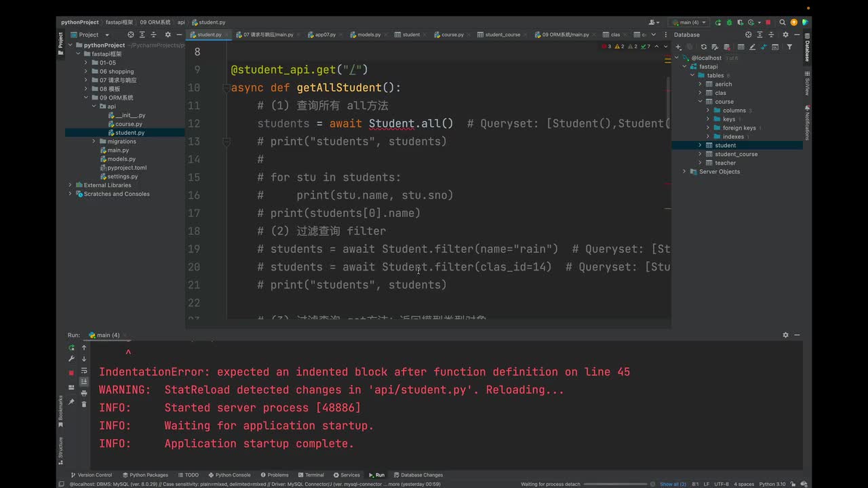Open the Terminal tool window tab

[x=310, y=475]
